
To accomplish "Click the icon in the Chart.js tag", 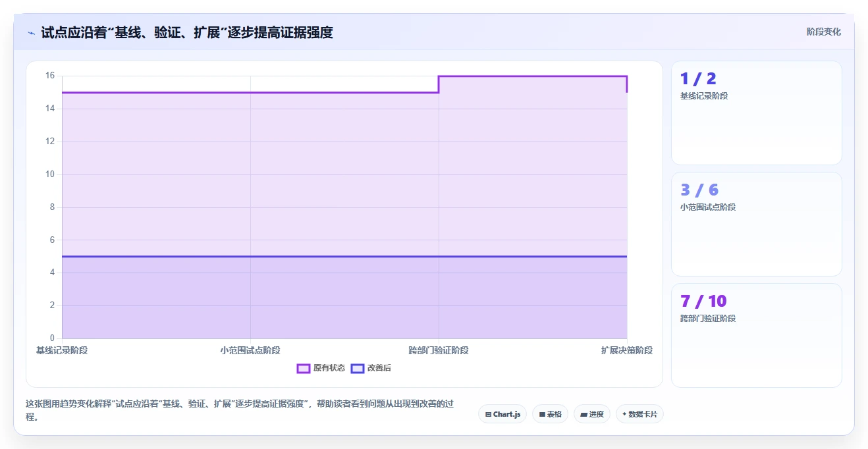I will [488, 415].
